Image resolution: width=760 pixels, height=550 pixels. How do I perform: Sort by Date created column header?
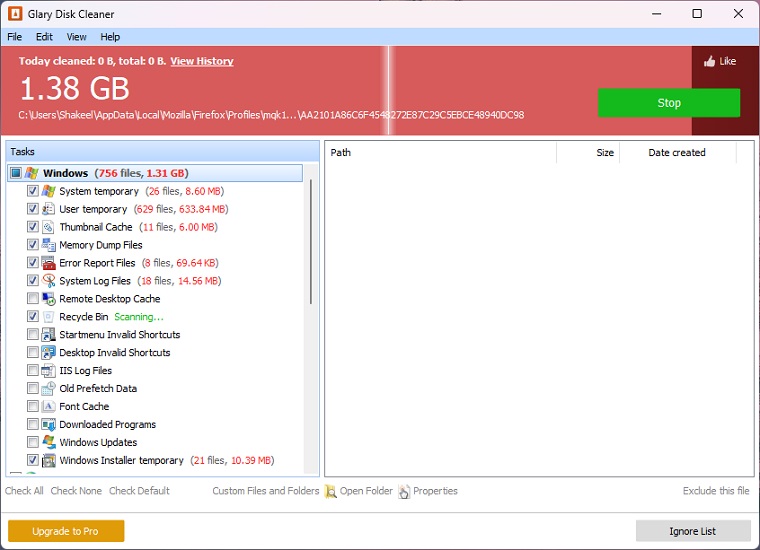678,153
